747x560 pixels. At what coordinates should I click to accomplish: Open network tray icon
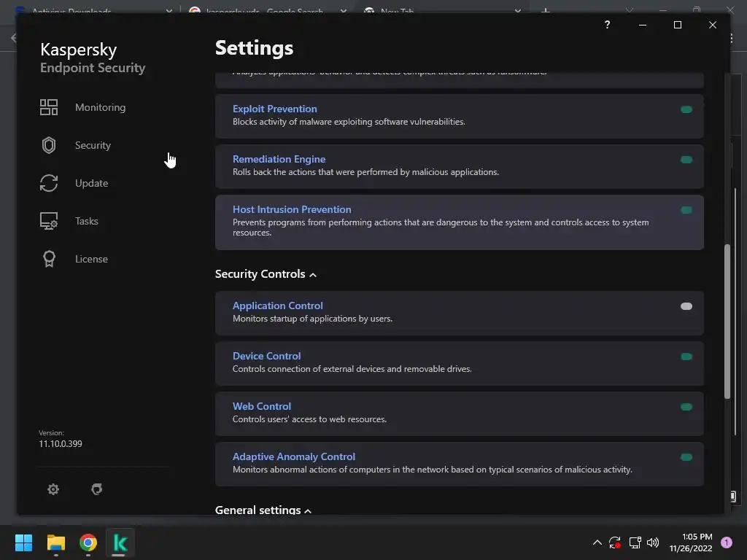pos(635,542)
